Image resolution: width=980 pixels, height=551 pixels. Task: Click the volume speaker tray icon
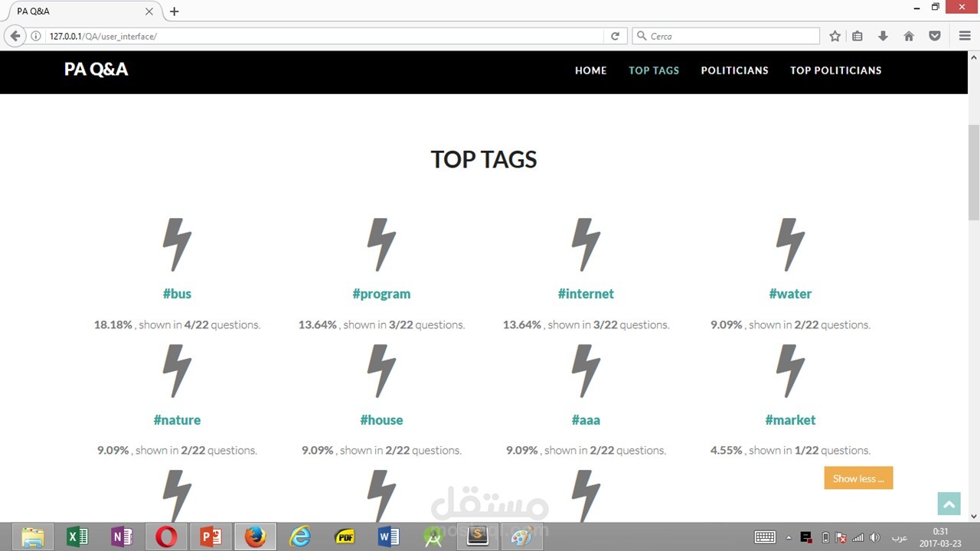point(874,537)
